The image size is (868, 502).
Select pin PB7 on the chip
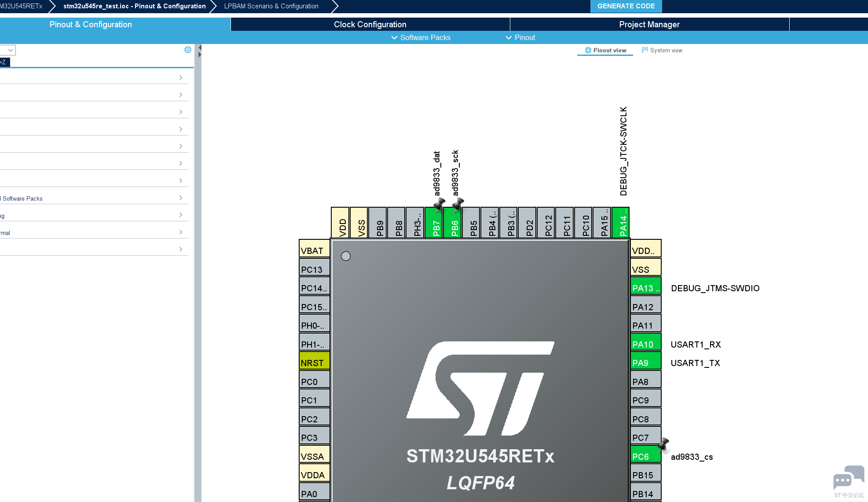click(434, 222)
